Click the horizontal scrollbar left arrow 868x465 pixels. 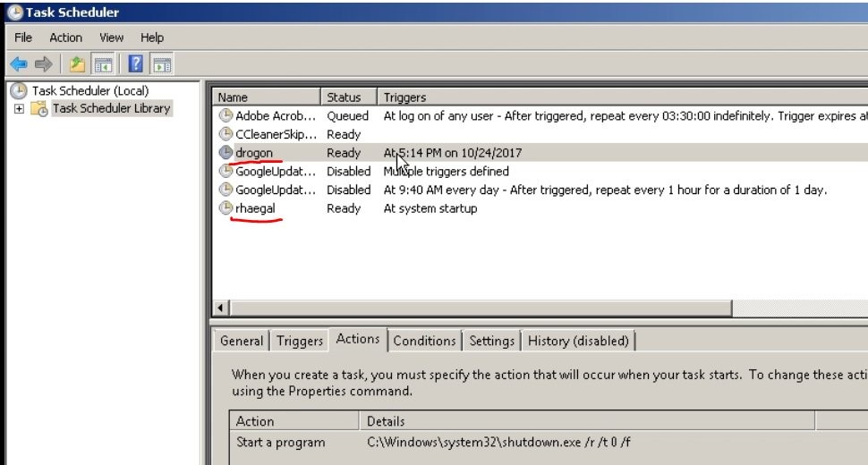click(220, 308)
